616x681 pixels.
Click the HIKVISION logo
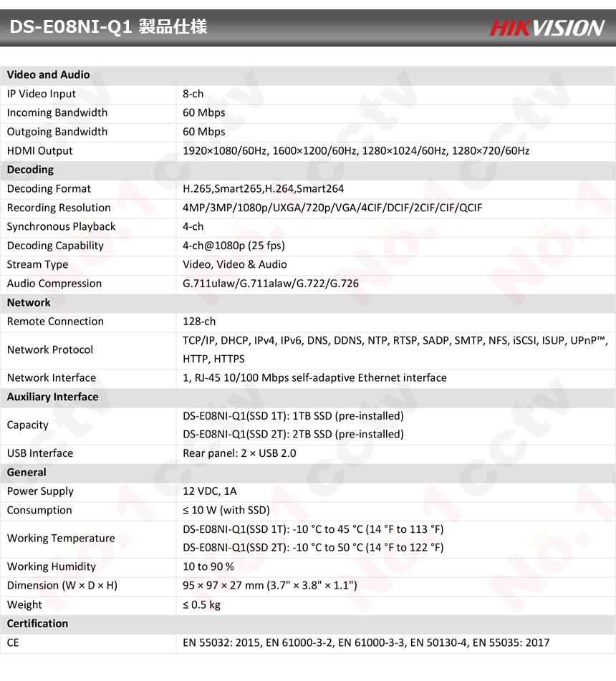547,28
